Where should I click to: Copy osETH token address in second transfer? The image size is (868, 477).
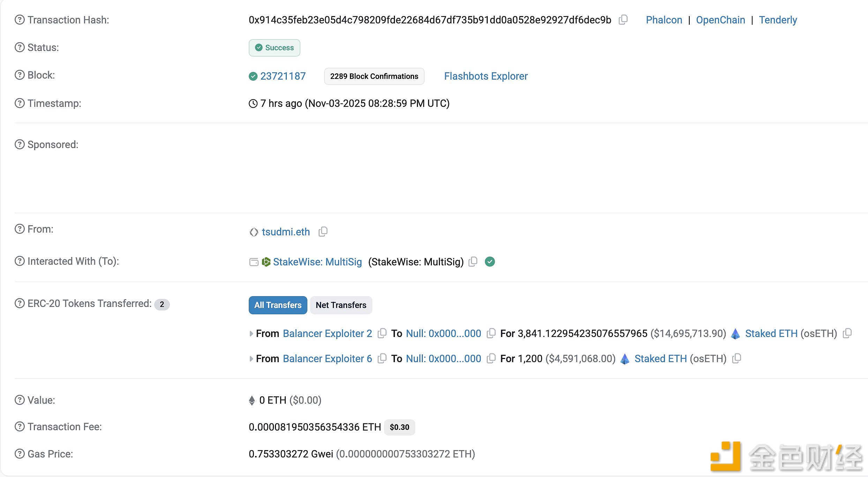click(736, 359)
